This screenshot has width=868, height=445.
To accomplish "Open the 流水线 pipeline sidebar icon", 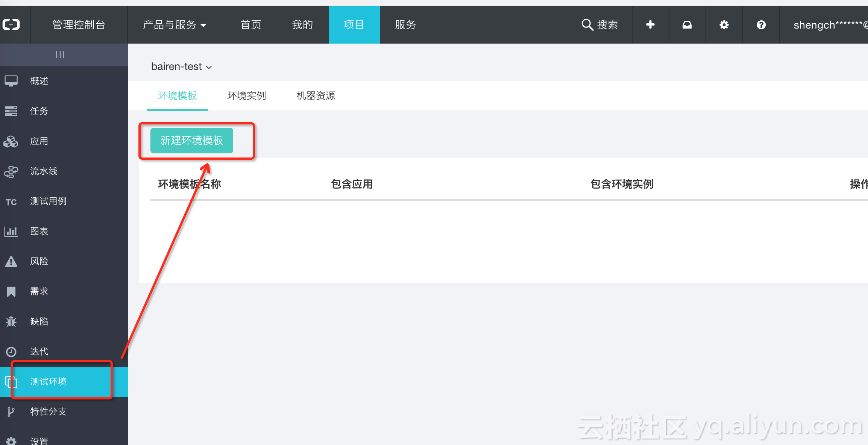I will tap(11, 171).
